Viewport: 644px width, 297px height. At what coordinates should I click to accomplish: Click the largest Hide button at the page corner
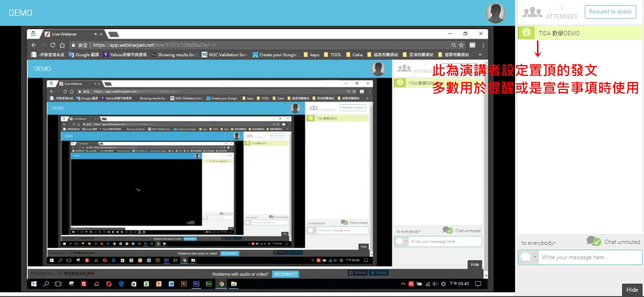click(632, 290)
